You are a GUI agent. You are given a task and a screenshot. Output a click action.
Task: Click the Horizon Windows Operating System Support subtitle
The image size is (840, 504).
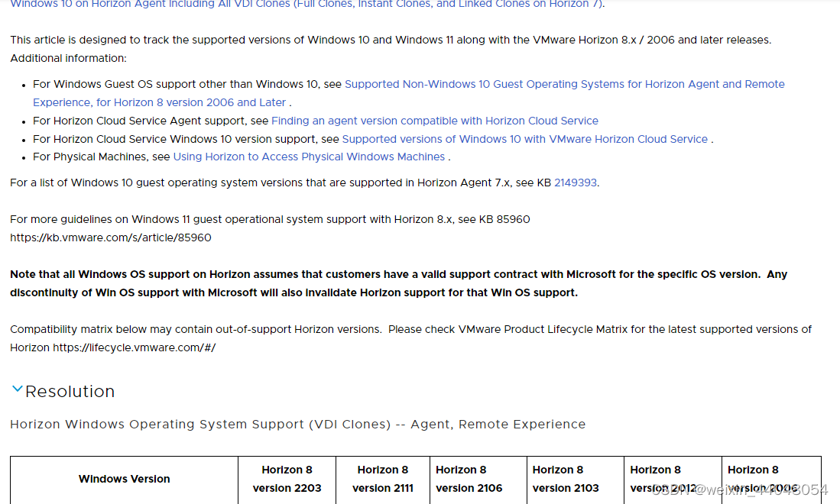pos(297,425)
